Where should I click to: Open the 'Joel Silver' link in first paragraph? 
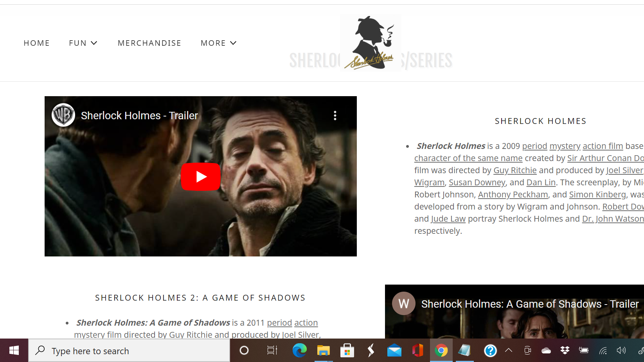point(625,170)
